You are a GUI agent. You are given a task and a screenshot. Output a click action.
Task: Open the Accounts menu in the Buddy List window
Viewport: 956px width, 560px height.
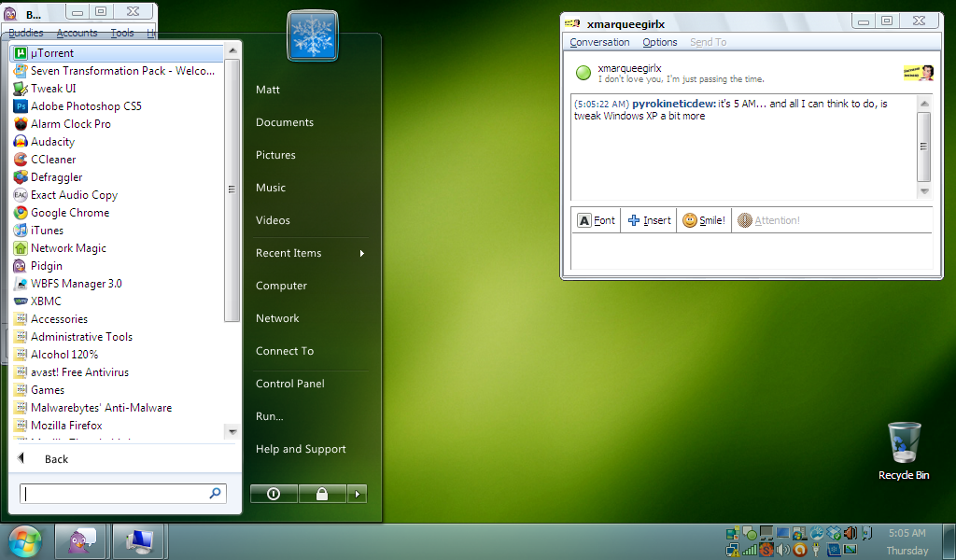pyautogui.click(x=77, y=33)
